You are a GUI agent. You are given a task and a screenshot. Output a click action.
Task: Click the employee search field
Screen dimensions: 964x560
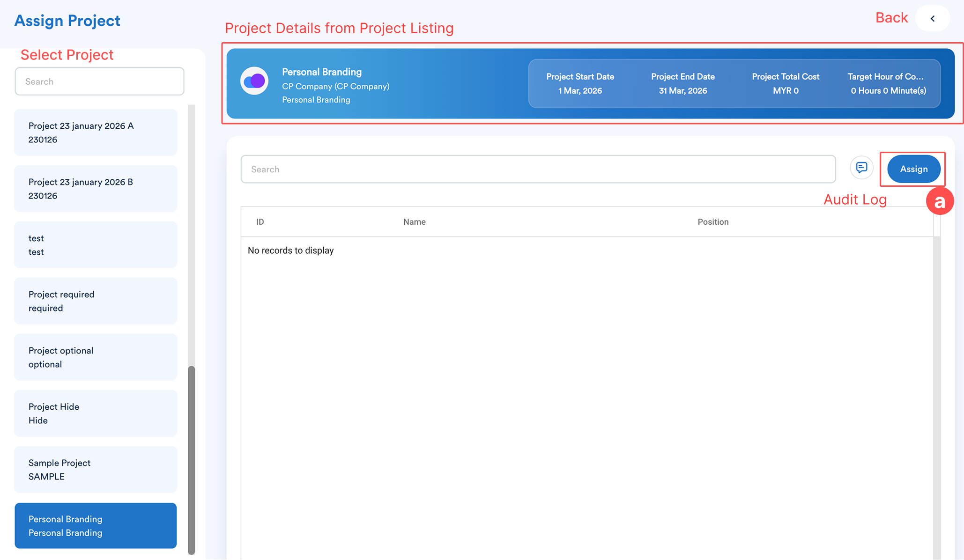pyautogui.click(x=538, y=169)
